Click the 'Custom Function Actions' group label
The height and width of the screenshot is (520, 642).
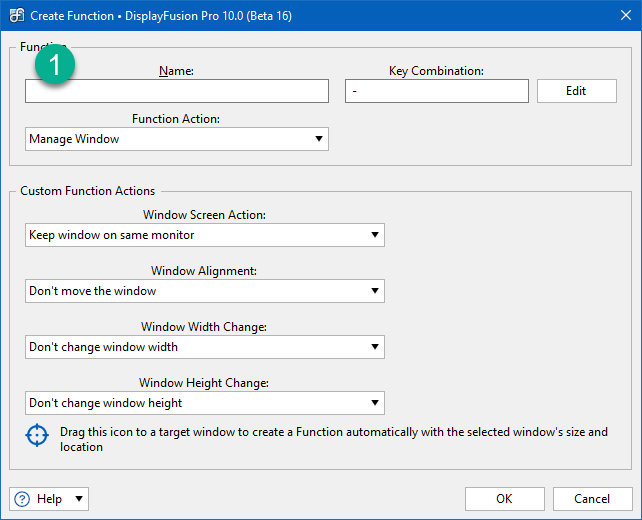(x=88, y=191)
